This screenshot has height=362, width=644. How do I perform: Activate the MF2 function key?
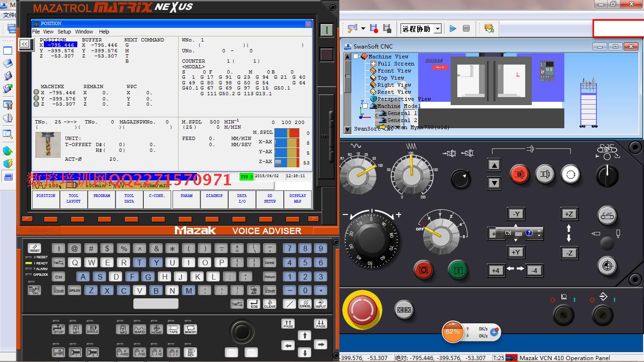[x=123, y=329]
